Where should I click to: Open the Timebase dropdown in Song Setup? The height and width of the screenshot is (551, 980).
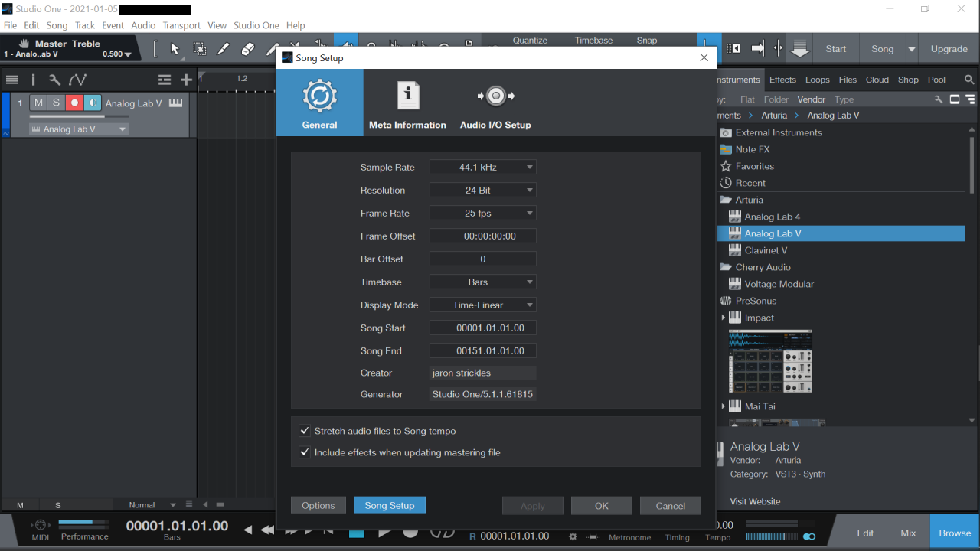[x=482, y=282]
